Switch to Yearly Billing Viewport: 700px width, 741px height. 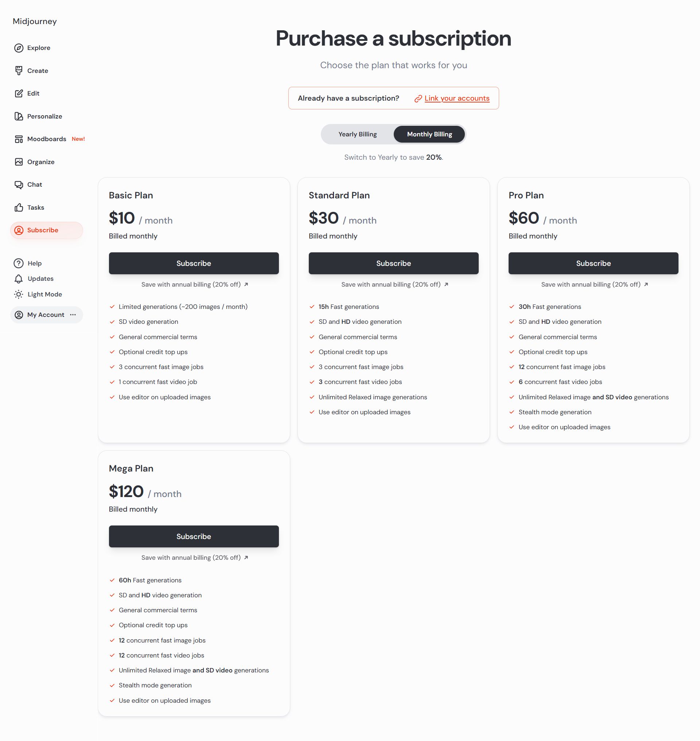(x=357, y=134)
